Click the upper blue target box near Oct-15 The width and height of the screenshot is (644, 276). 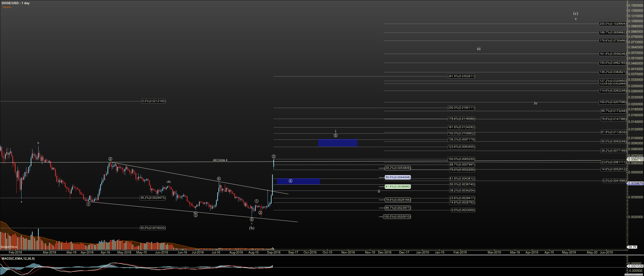click(x=337, y=143)
